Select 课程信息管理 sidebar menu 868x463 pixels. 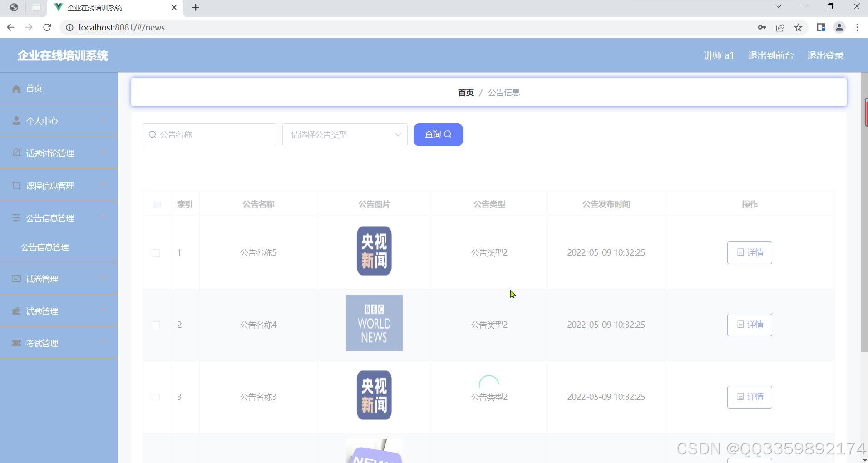coord(59,185)
